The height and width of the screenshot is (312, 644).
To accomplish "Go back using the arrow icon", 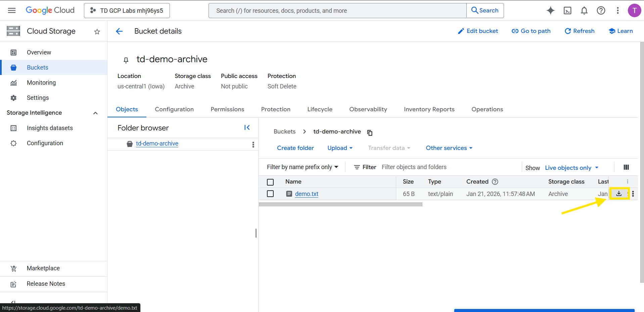I will coord(119,31).
